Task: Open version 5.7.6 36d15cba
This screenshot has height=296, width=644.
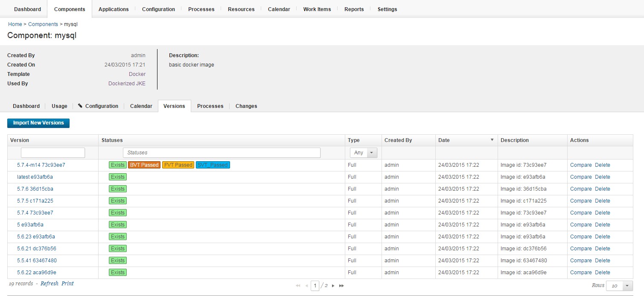Action: pyautogui.click(x=35, y=189)
